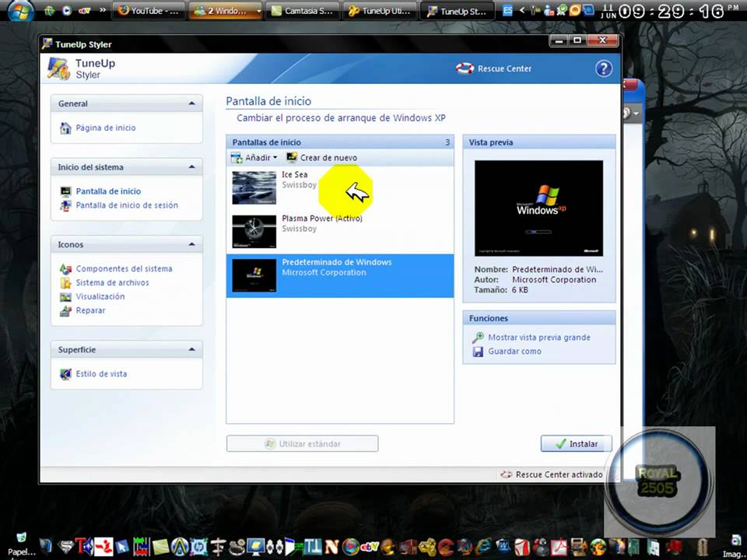This screenshot has height=560, width=747.
Task: Click the Instalar button
Action: [x=577, y=444]
